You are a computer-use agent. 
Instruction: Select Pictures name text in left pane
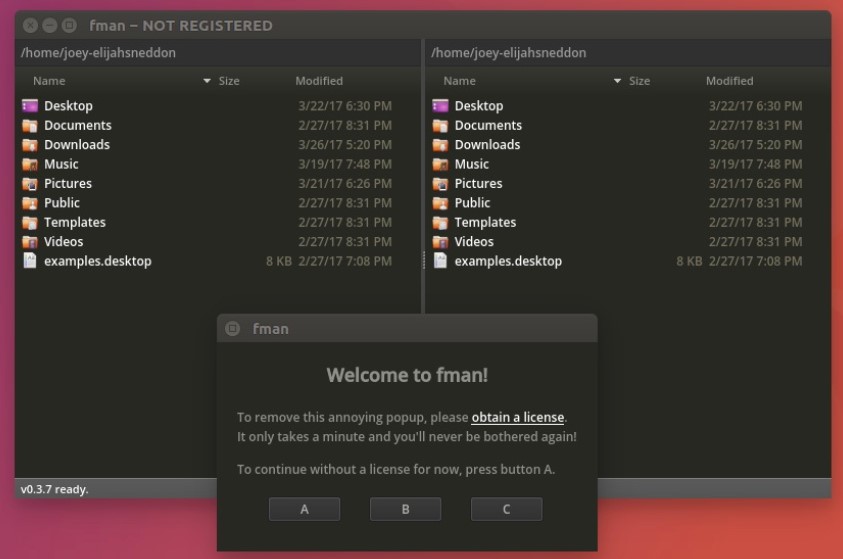(x=68, y=183)
